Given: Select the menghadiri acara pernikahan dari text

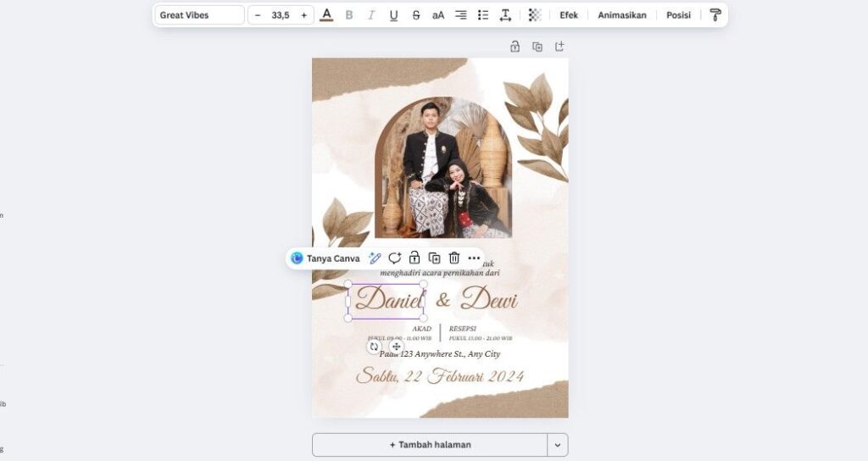Looking at the screenshot, I should [x=440, y=273].
